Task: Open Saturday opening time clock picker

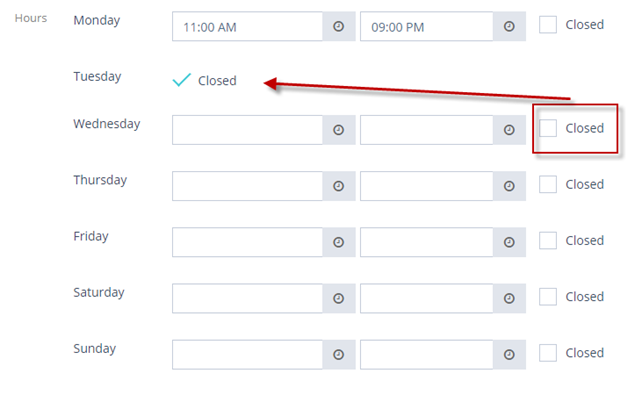Action: (339, 298)
